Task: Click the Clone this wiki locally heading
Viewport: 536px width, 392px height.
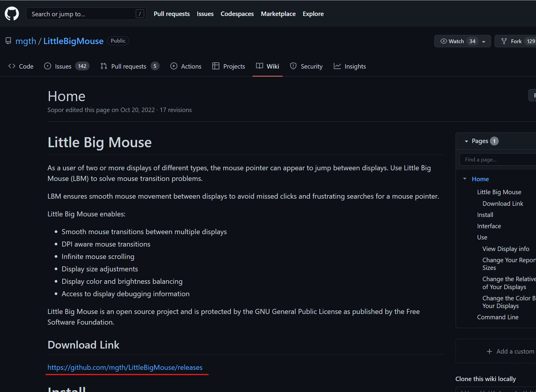Action: 485,379
